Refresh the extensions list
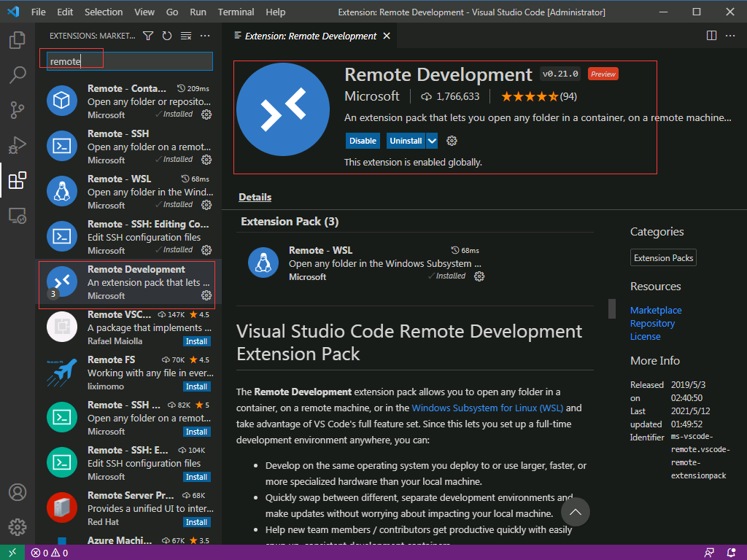 [167, 36]
